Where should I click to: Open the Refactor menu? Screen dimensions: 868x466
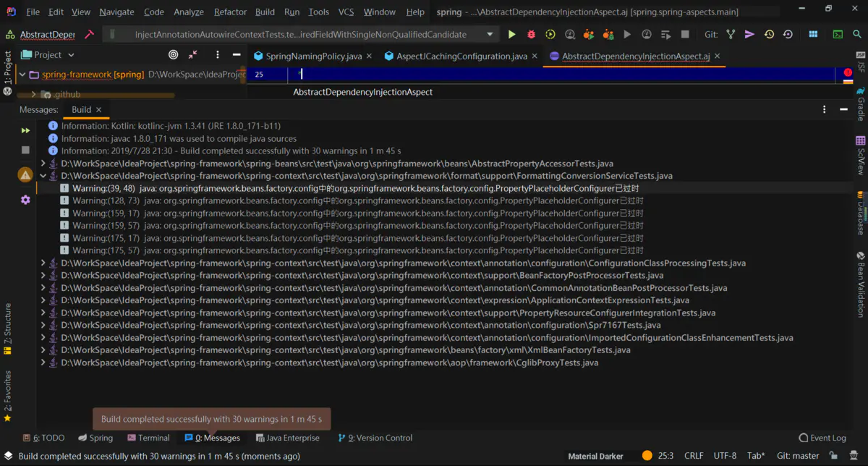tap(230, 12)
